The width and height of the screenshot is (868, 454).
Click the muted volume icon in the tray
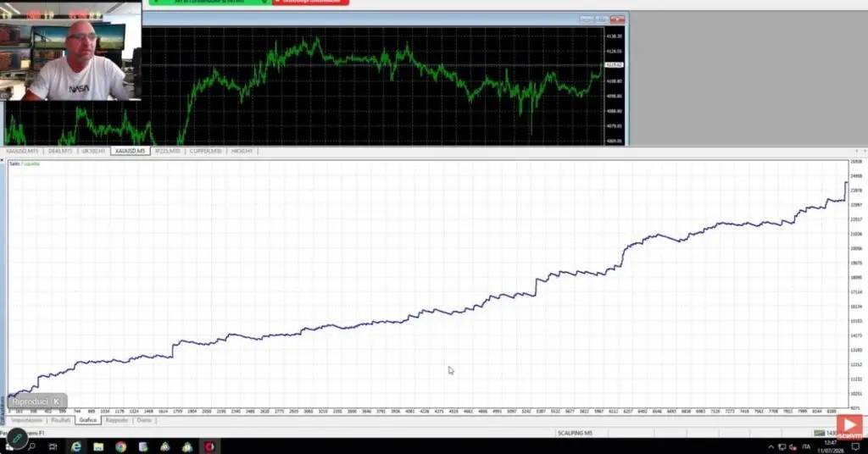click(793, 447)
